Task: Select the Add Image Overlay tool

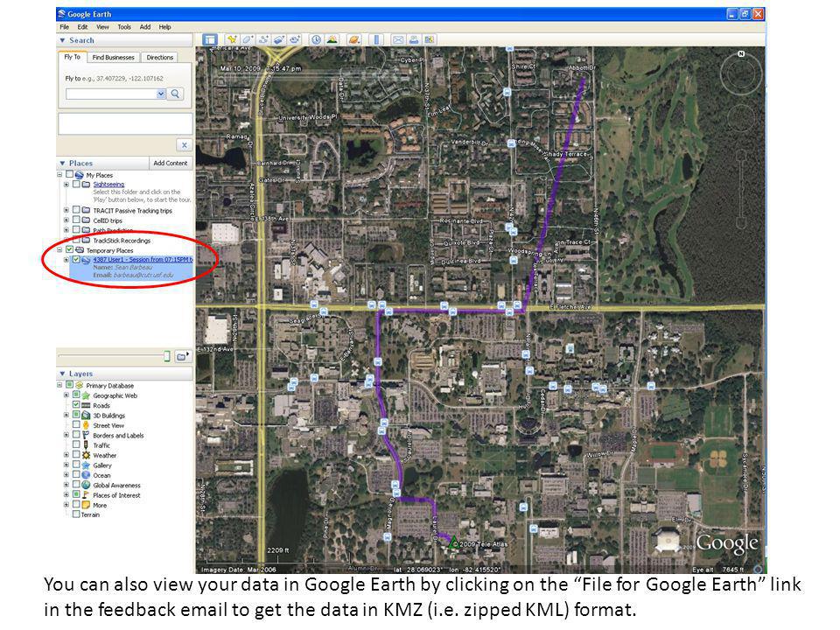Action: 279,39
